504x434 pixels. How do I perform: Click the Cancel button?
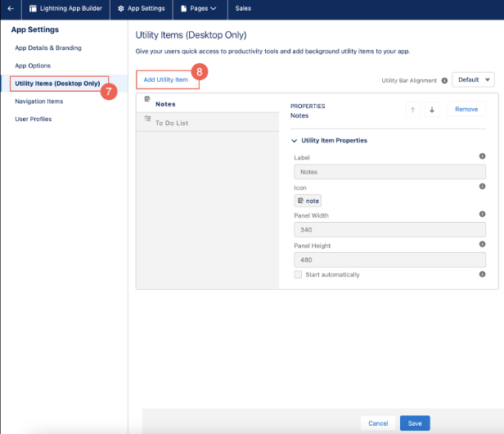tap(378, 423)
